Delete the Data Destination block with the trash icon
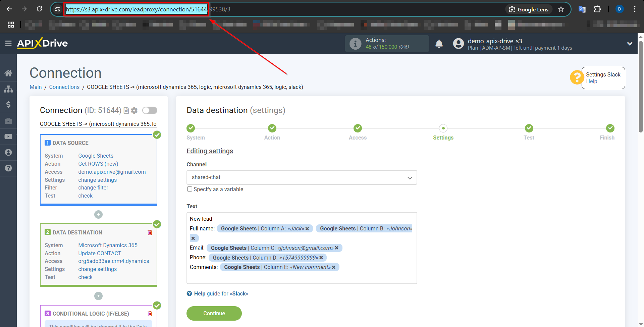644x327 pixels. [150, 232]
